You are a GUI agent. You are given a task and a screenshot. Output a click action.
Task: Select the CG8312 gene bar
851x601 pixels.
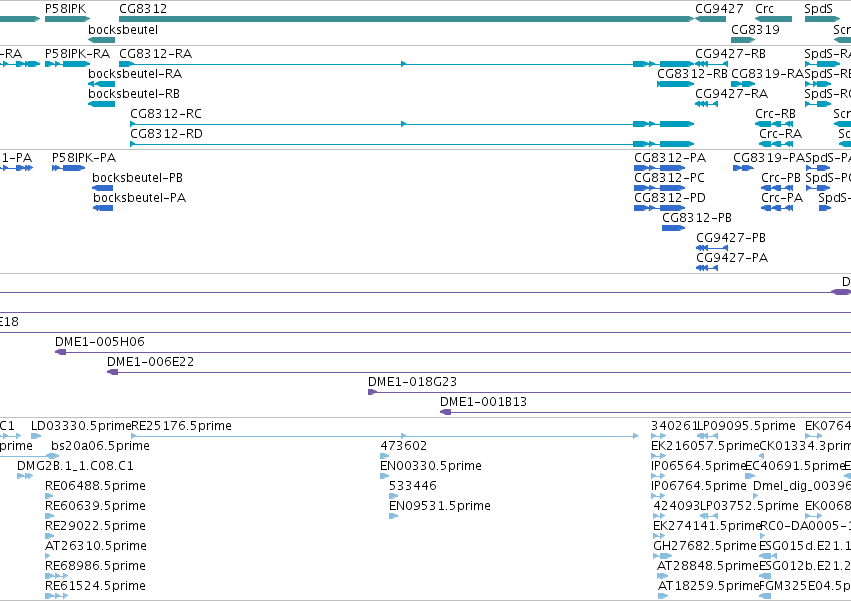pos(407,19)
